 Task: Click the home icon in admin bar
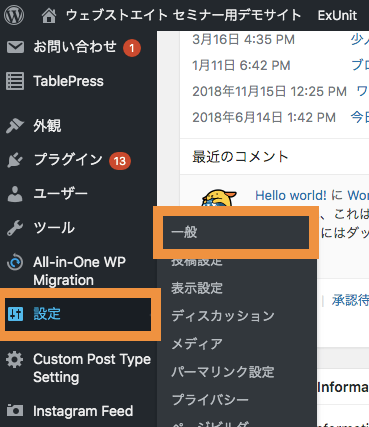[49, 15]
